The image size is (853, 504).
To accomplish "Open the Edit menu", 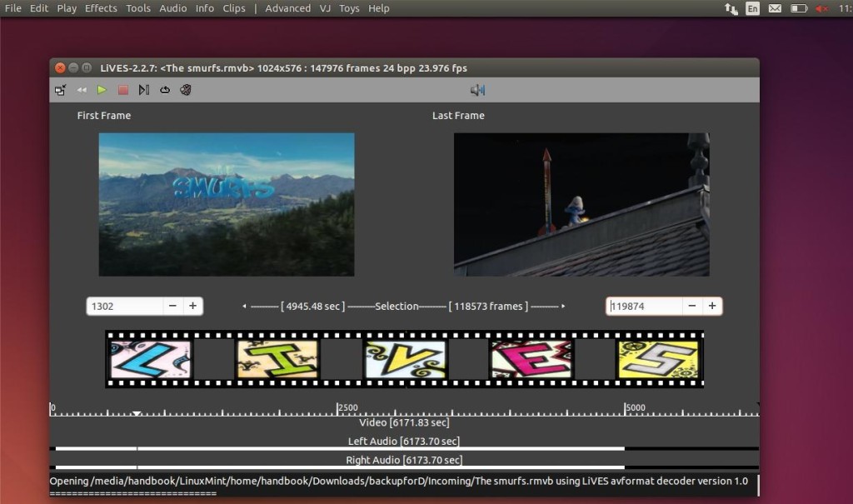I will (38, 8).
